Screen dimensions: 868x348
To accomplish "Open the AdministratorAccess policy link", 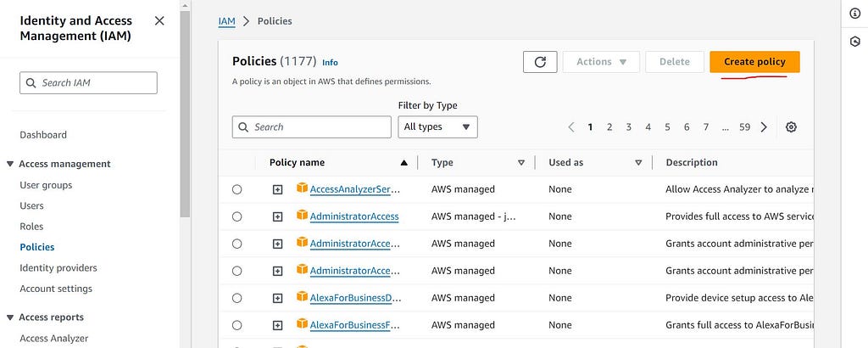I will (x=354, y=216).
